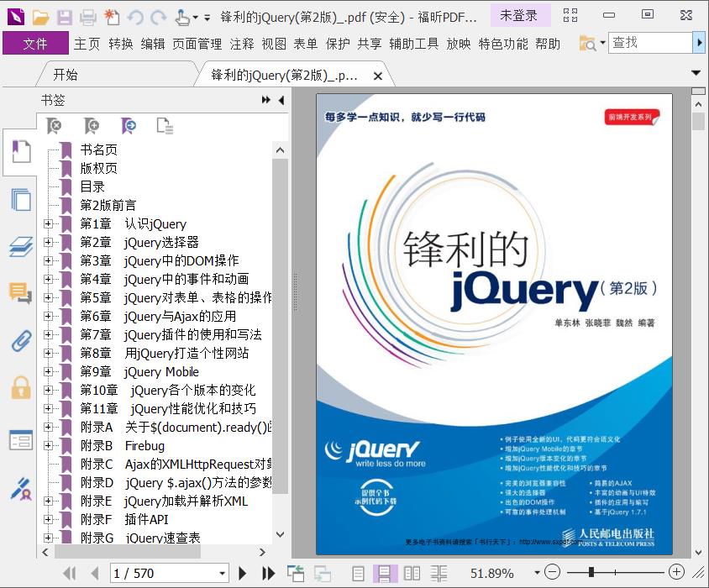Click the redo arrow icon

click(x=158, y=17)
